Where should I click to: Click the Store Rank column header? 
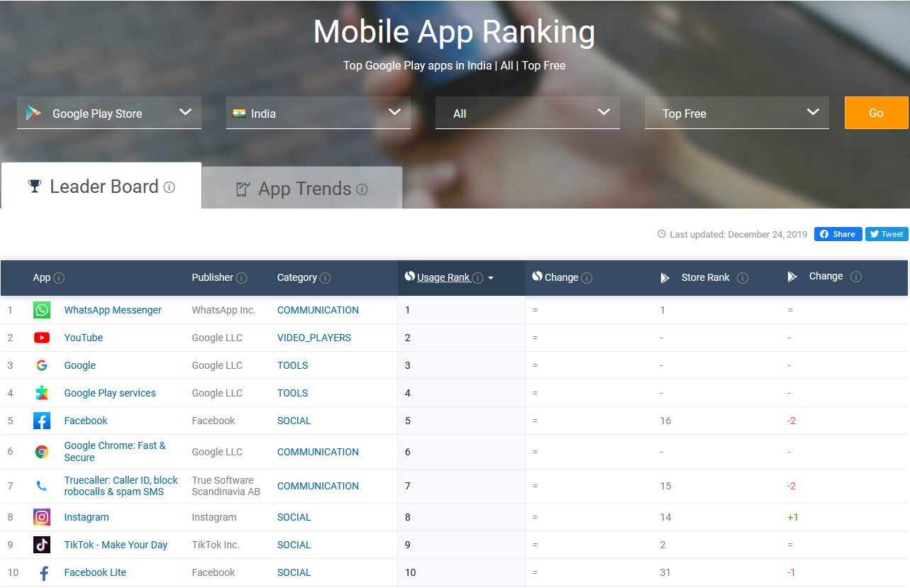coord(705,277)
